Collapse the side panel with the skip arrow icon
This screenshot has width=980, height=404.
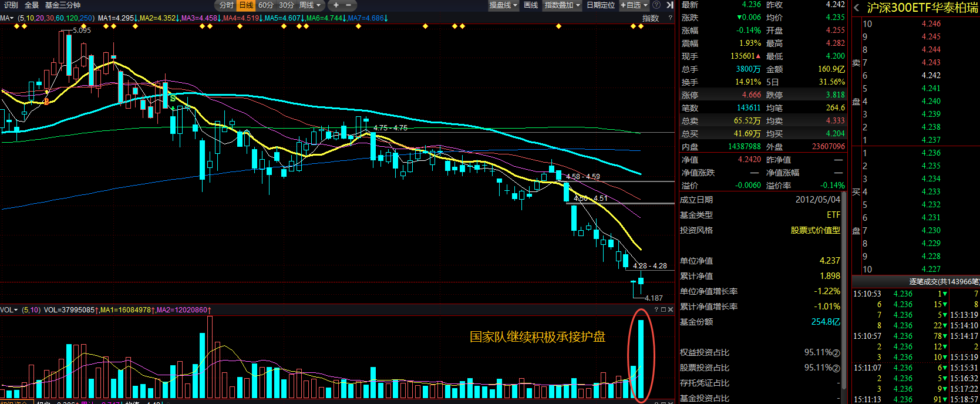[669, 5]
